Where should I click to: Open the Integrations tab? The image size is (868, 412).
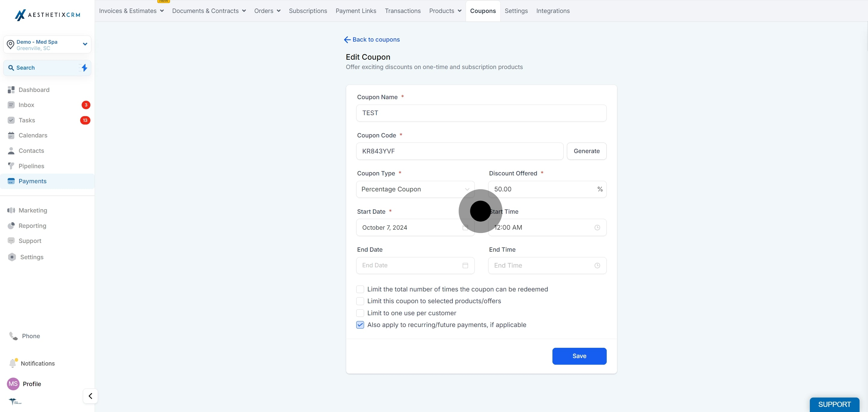[x=553, y=11]
